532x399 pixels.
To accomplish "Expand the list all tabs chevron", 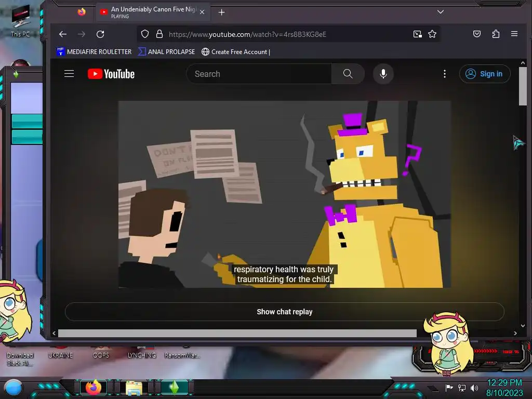I will click(x=441, y=12).
